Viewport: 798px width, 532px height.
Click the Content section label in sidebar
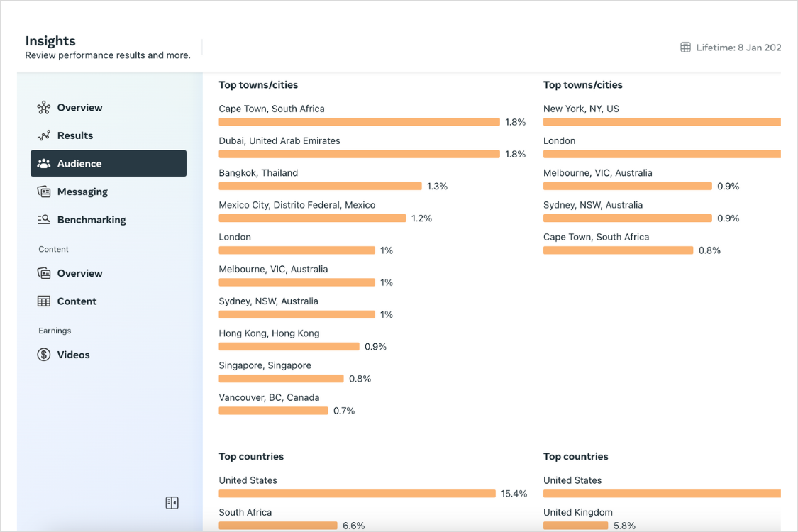pyautogui.click(x=53, y=249)
